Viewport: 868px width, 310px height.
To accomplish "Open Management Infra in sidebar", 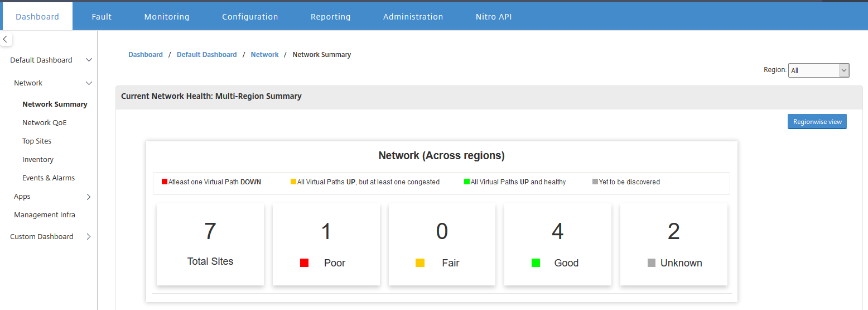I will (x=45, y=215).
